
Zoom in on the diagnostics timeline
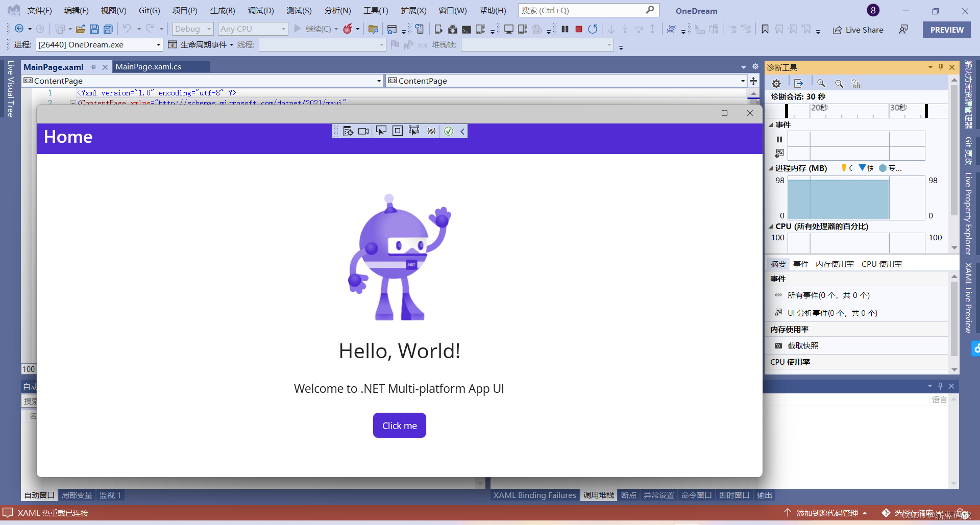821,84
